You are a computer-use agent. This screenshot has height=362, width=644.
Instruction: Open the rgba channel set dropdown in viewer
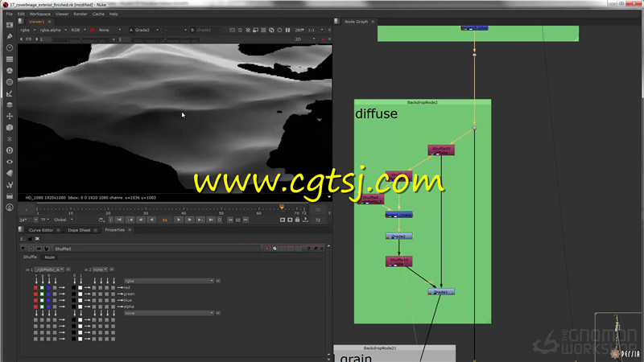coord(28,30)
